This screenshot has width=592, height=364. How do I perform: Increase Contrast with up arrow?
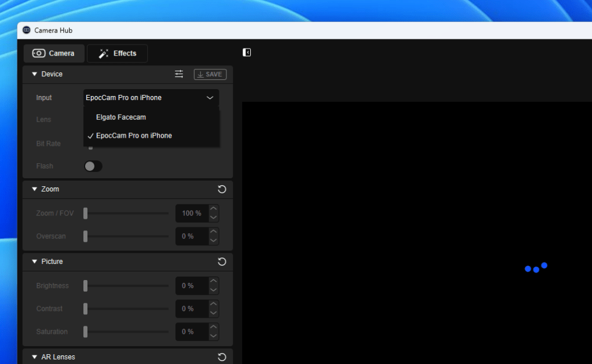213,304
